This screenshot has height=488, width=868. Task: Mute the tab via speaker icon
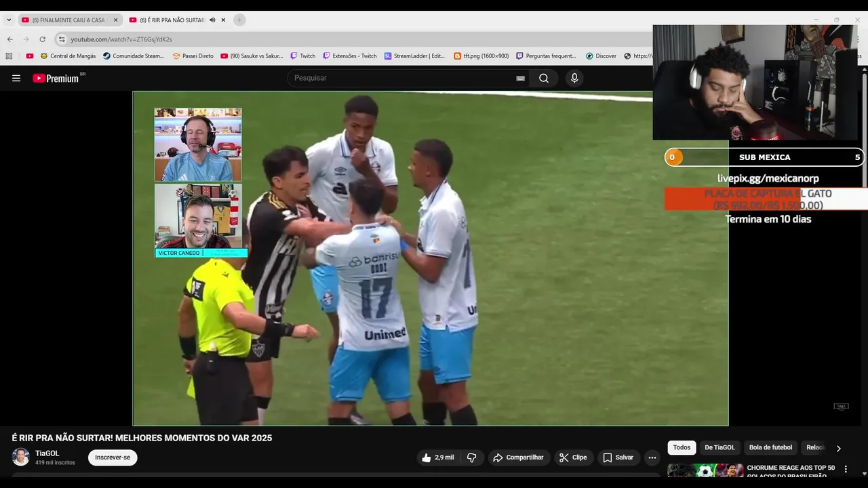tap(212, 20)
